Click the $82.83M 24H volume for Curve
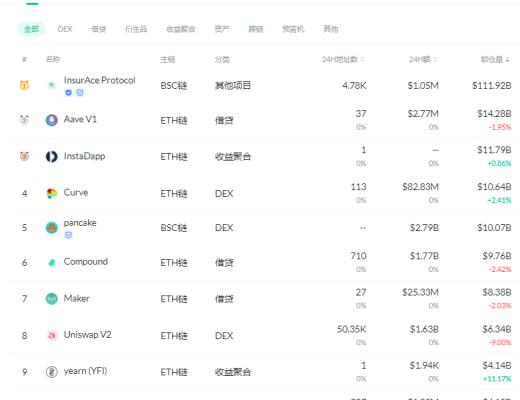The image size is (520, 400). click(x=420, y=187)
